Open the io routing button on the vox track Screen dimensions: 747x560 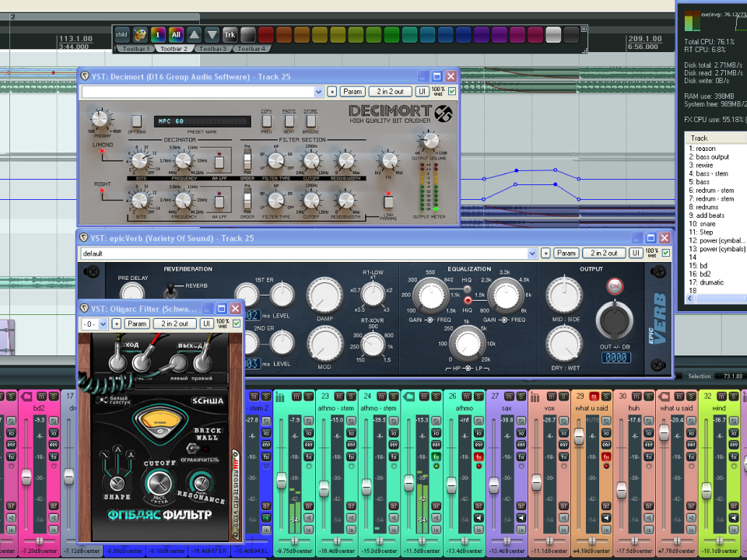point(563,433)
